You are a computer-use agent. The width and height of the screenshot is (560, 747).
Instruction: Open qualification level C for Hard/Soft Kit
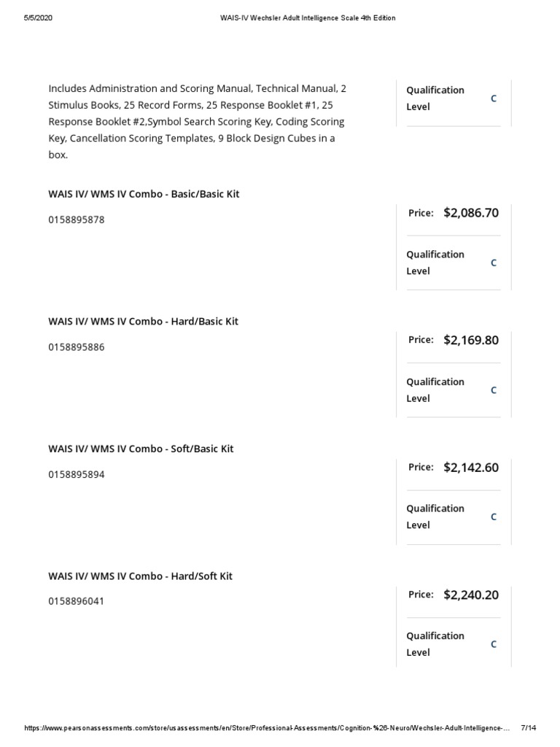coord(494,644)
